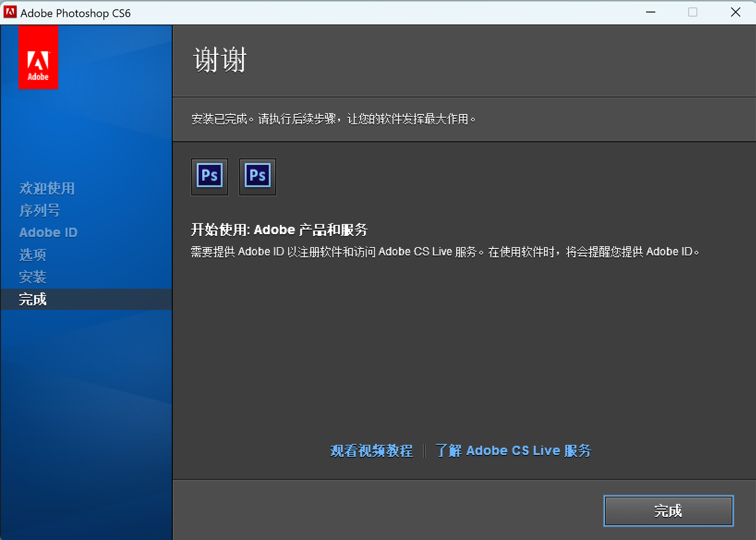
Task: Click the 谢谢 heading text
Action: 219,59
